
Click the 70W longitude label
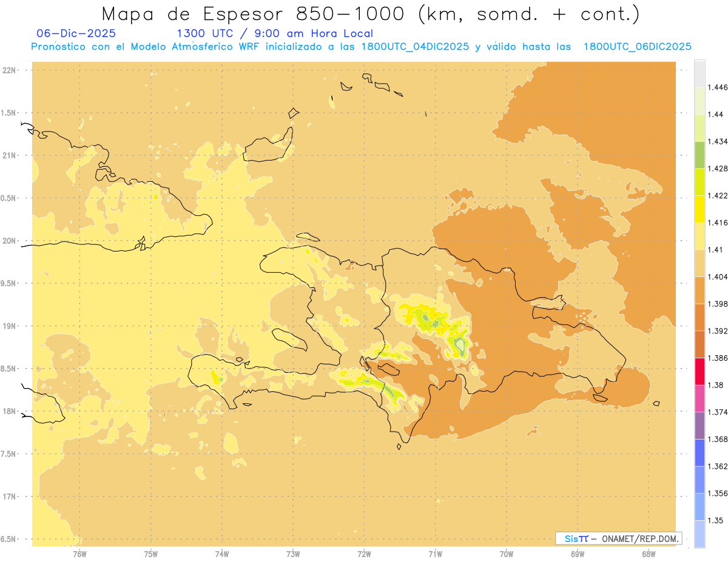pyautogui.click(x=507, y=554)
